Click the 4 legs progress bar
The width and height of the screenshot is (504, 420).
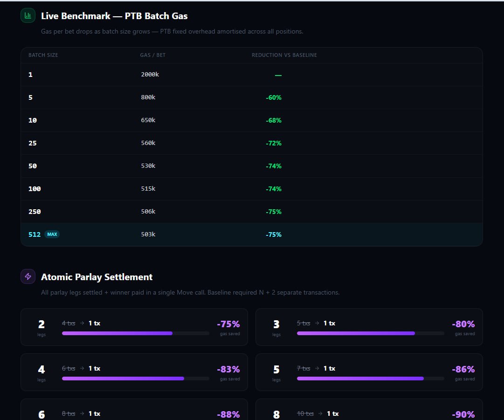click(x=136, y=379)
